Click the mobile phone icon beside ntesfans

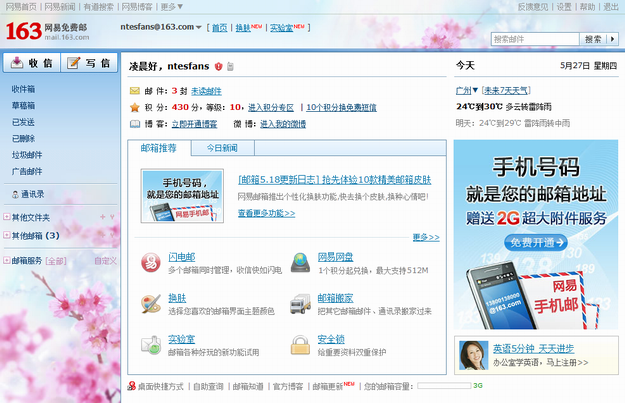coord(230,66)
